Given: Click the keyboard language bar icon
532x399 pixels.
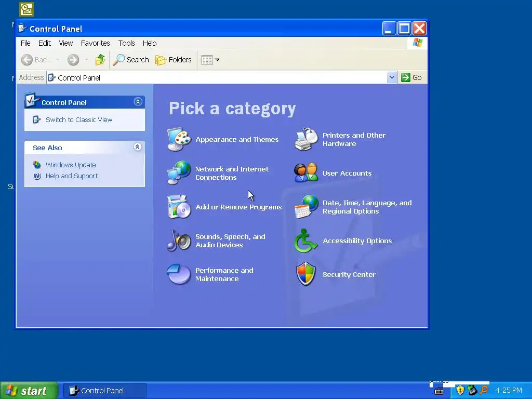Looking at the screenshot, I should [438, 391].
